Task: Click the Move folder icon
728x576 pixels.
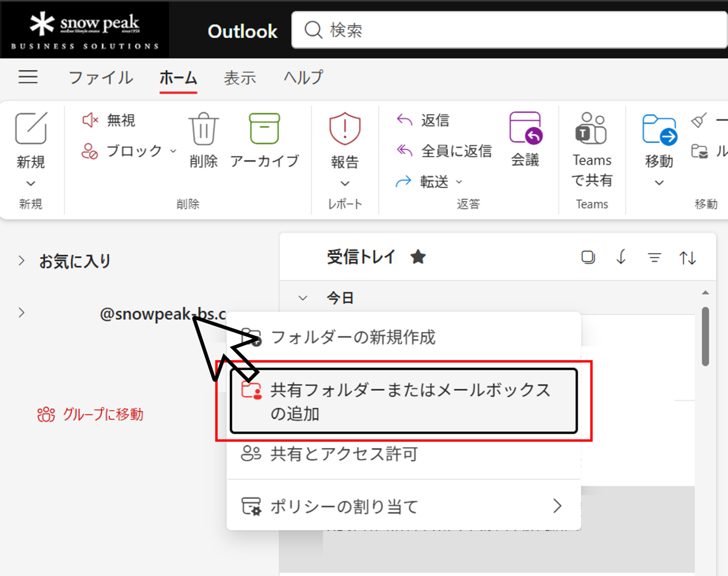Action: (x=659, y=130)
